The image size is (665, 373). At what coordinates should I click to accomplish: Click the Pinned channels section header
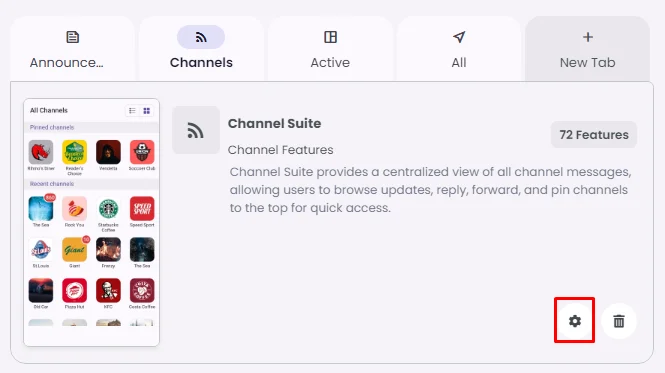pos(52,127)
